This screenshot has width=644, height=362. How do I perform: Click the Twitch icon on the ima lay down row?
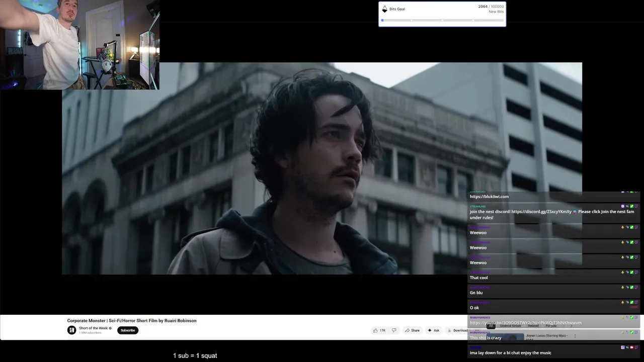pos(636,347)
